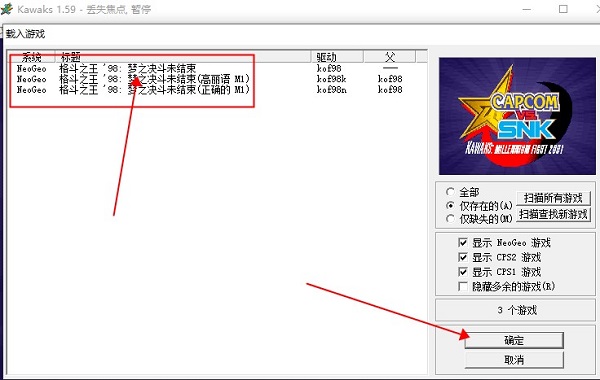The image size is (600, 380).
Task: Sort by the 父 column header
Action: point(390,57)
